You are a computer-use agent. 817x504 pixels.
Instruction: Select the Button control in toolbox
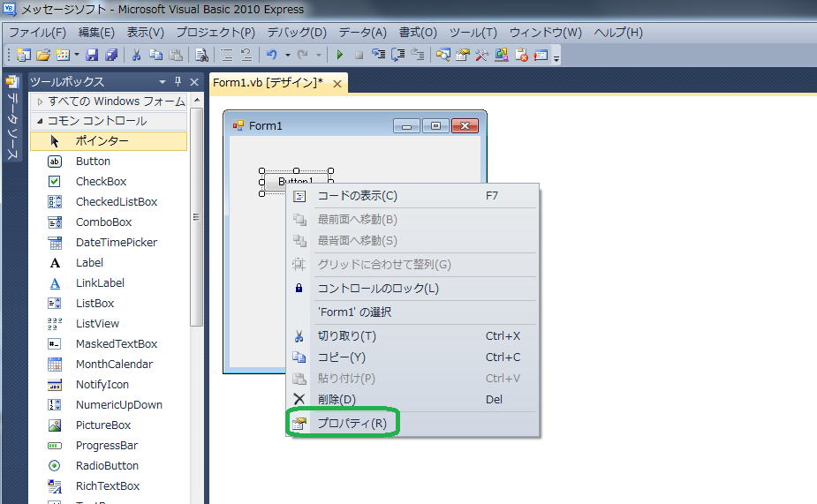[x=109, y=161]
